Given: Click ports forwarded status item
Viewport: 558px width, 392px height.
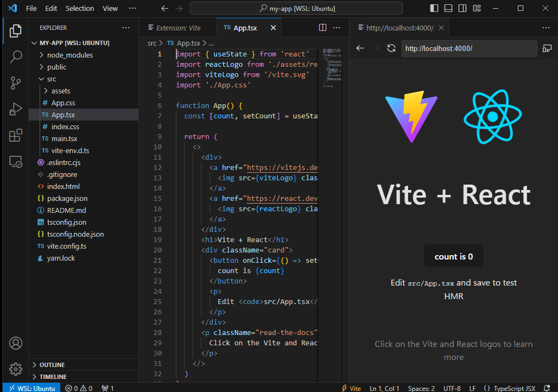Looking at the screenshot, I should tap(107, 388).
